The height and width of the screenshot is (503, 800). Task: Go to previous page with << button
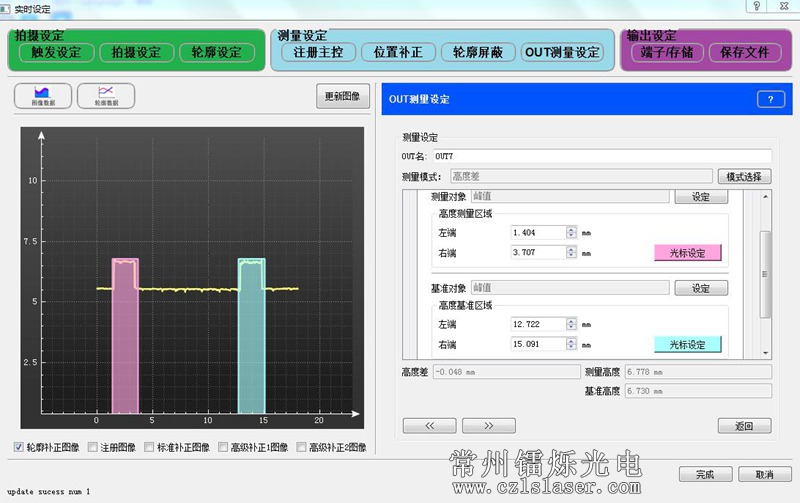pyautogui.click(x=429, y=425)
